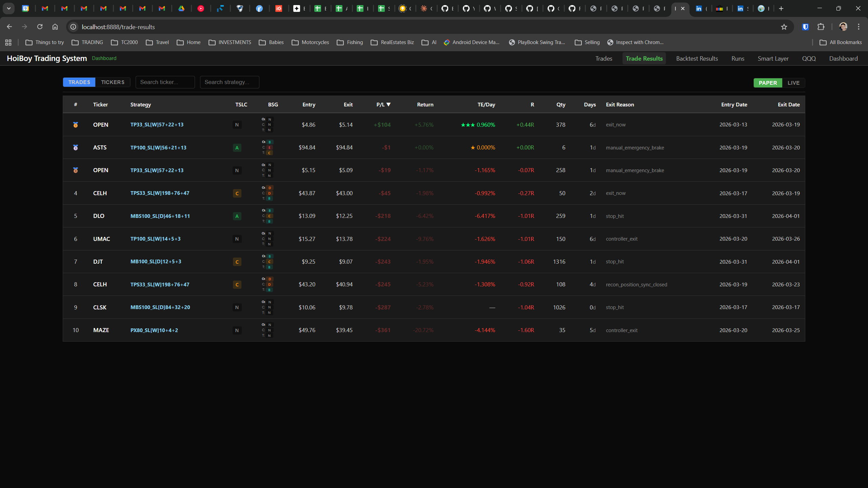Navigate to Smart Layer page
The image size is (868, 488).
[x=773, y=58]
